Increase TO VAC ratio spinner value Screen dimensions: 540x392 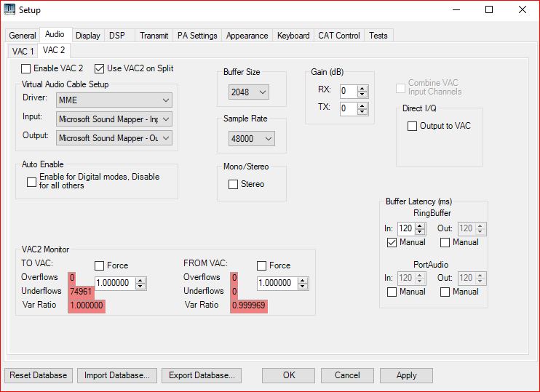[140, 280]
